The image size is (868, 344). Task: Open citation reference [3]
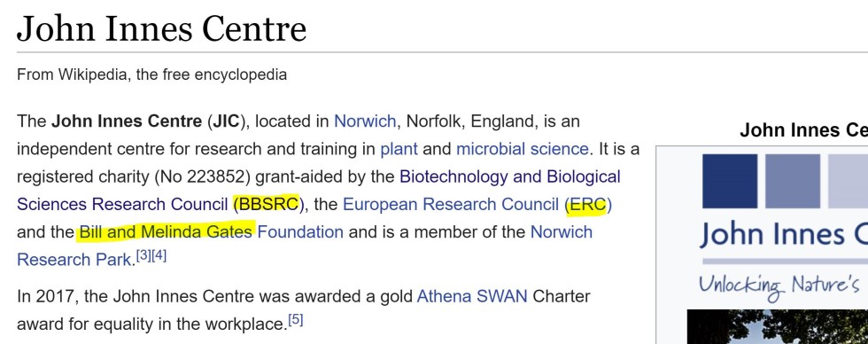coord(143,256)
